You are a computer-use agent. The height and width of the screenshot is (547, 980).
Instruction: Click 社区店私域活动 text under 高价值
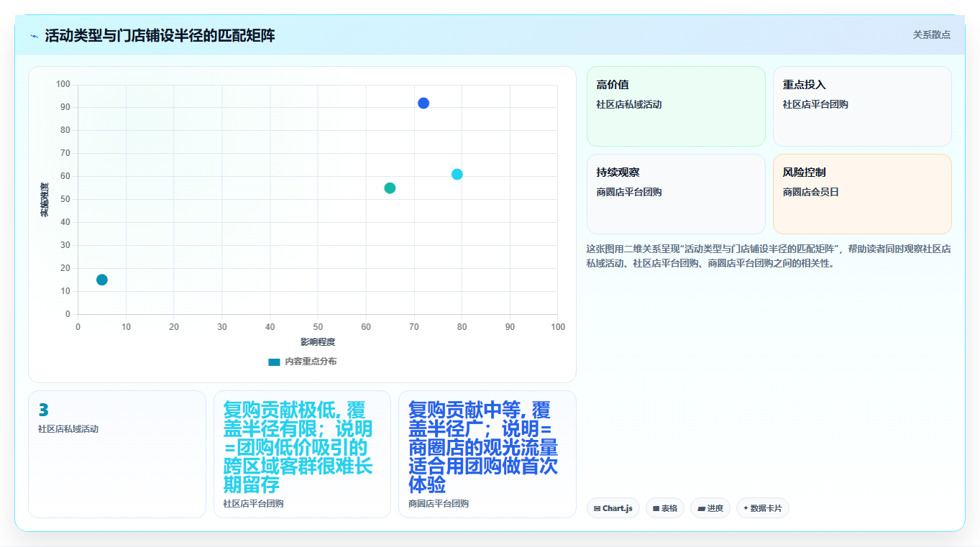pos(629,104)
